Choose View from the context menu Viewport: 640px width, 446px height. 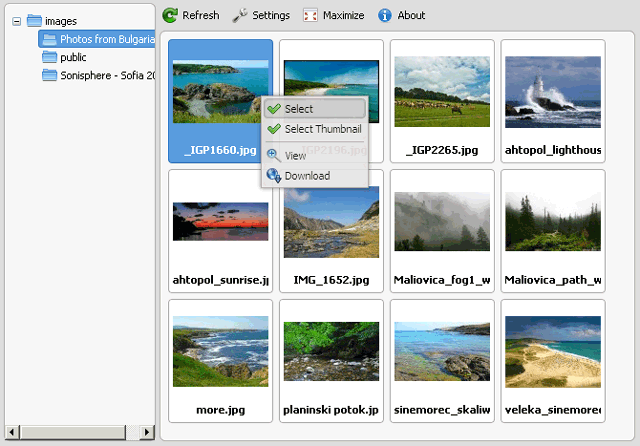click(315, 155)
